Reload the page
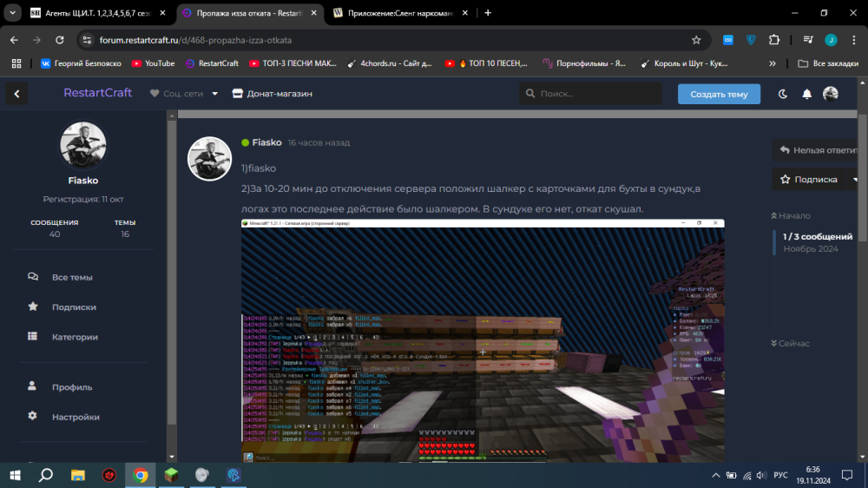 pos(60,40)
